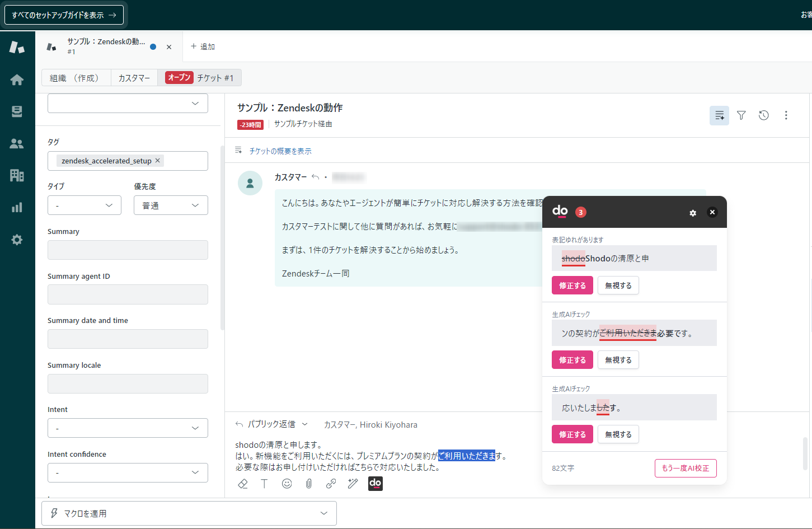Open Shodo settings with the gear icon
Image resolution: width=812 pixels, height=529 pixels.
(x=693, y=213)
